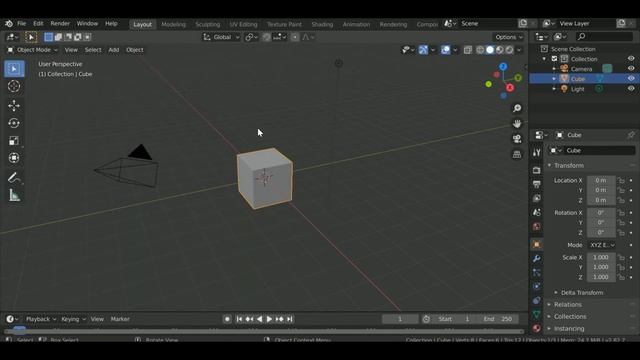Switch to Solid viewport shading

click(x=490, y=50)
